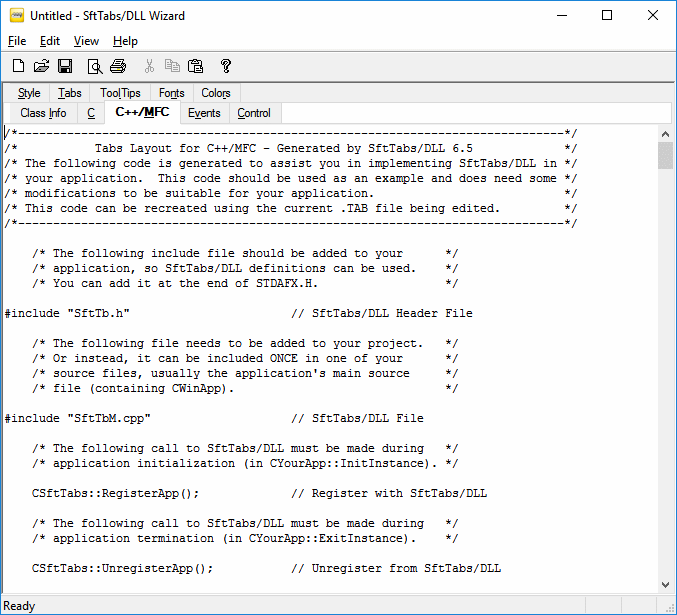
Task: Show the Class Info tab
Action: pyautogui.click(x=43, y=113)
